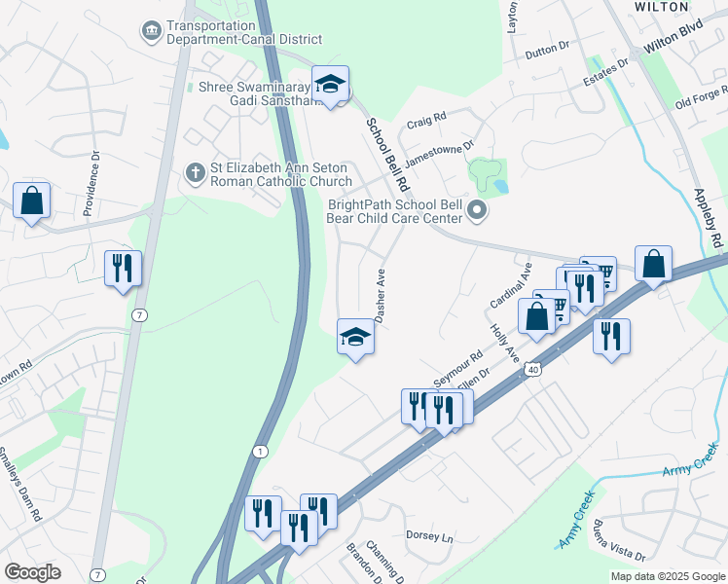Click the Route 1 highway shield
The height and width of the screenshot is (584, 728).
pos(261,452)
